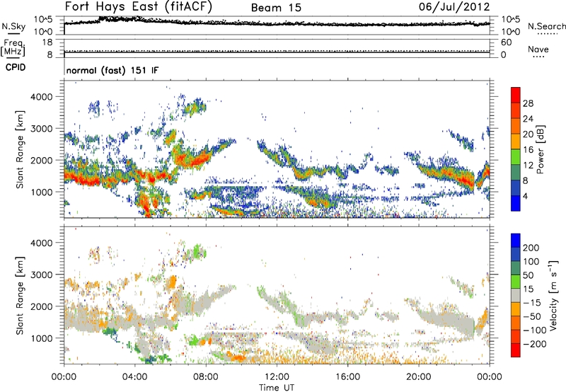
Task: Click the power panel 'Slant Range [km]' label
Action: [20, 149]
